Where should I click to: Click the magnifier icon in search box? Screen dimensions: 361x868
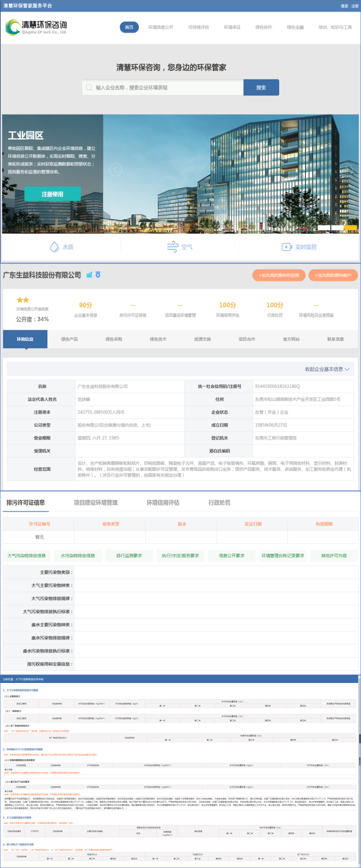pos(89,88)
